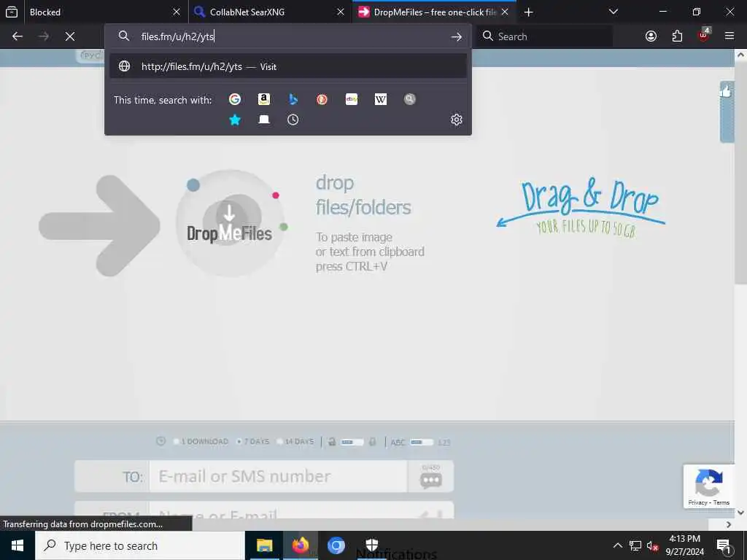The width and height of the screenshot is (747, 560).
Task: Select the eBay search engine icon
Action: [x=352, y=99]
